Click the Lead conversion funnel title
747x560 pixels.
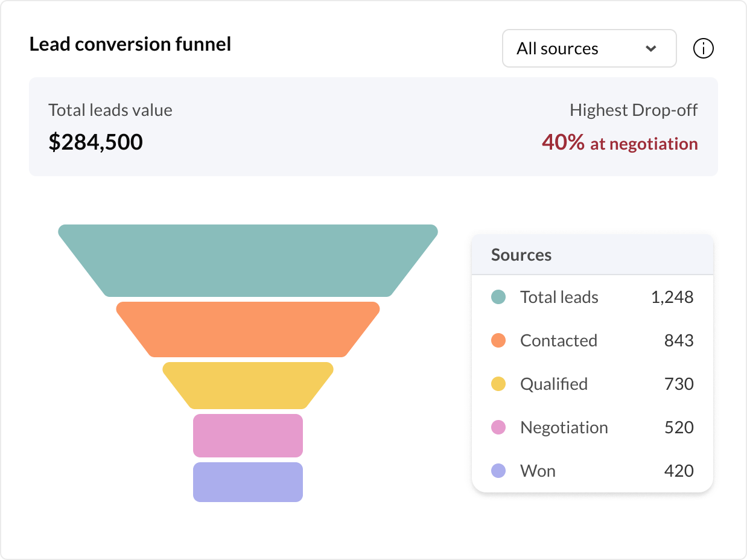(x=130, y=44)
